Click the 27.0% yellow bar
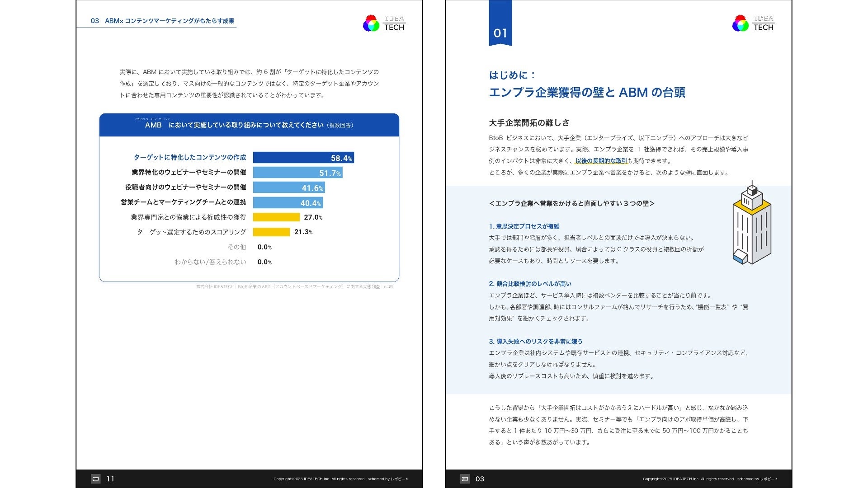This screenshot has height=488, width=868. point(276,217)
